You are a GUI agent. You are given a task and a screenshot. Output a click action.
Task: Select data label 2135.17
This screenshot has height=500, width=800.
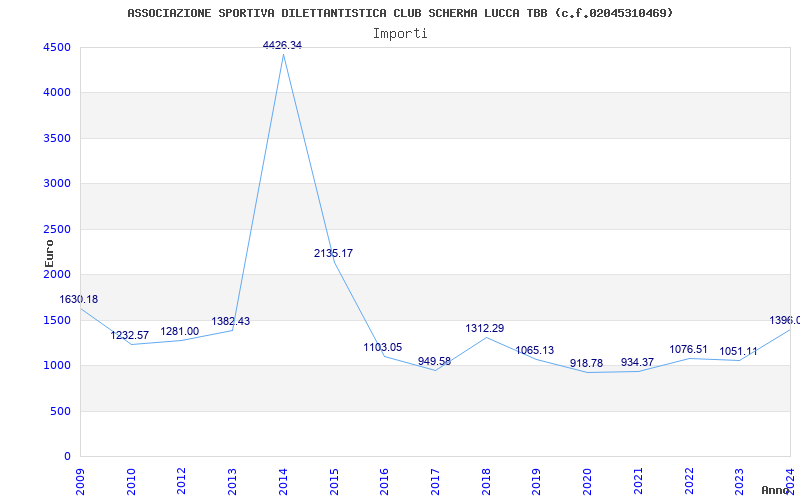tap(333, 253)
